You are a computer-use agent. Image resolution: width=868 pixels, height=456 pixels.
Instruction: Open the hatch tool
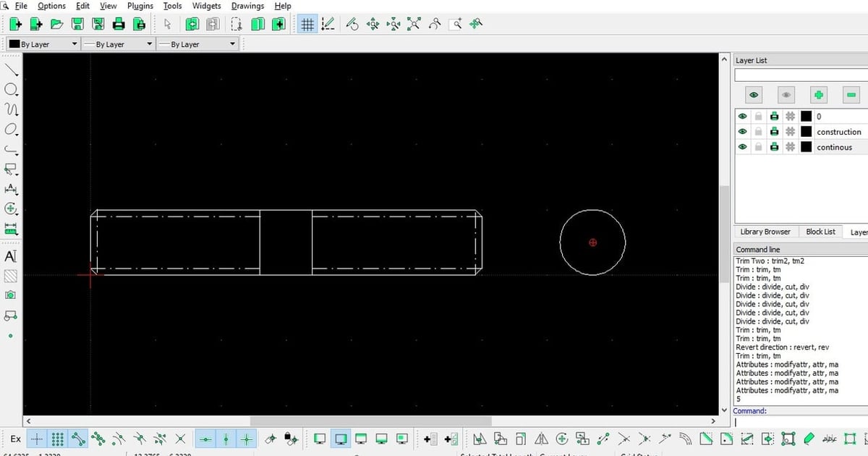(11, 275)
